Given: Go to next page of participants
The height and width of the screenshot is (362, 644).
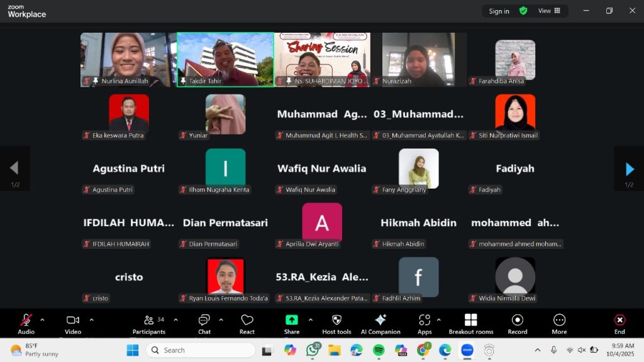Looking at the screenshot, I should 630,168.
